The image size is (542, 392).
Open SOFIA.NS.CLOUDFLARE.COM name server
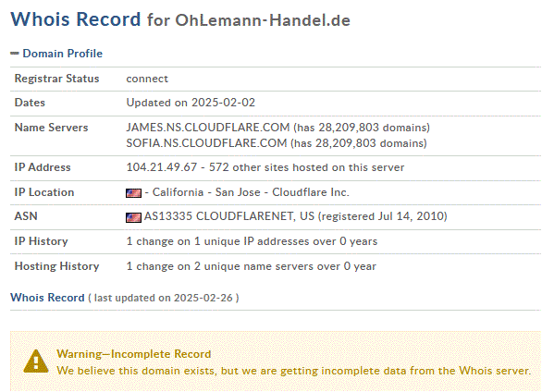tap(206, 143)
